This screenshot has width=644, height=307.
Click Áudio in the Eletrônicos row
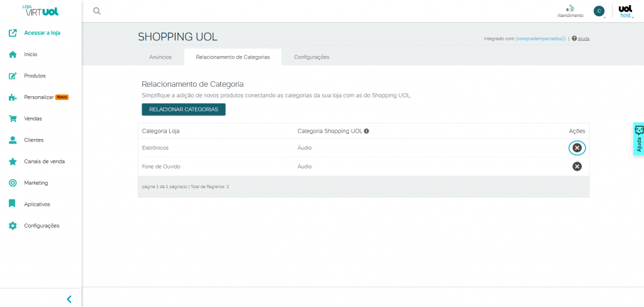[304, 148]
